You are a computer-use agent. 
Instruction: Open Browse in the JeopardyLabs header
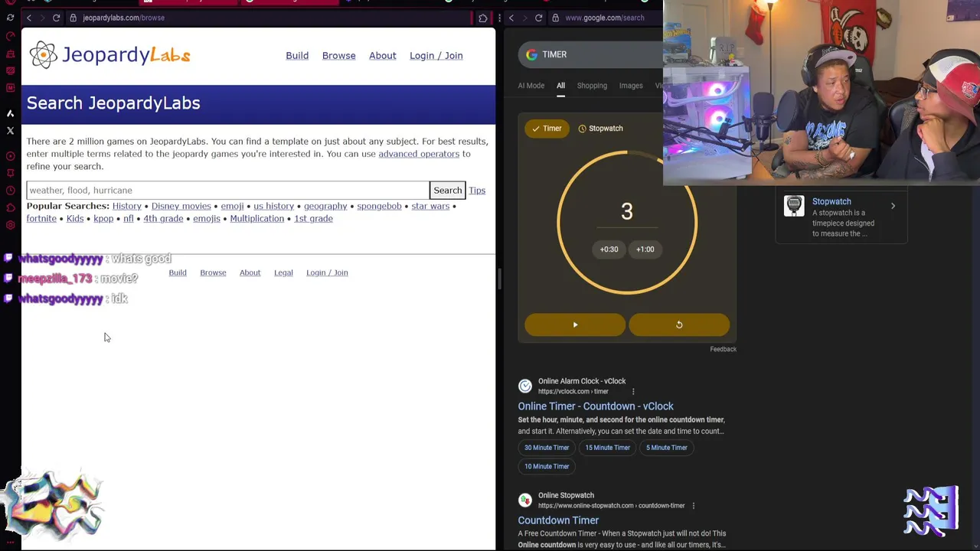pyautogui.click(x=338, y=55)
